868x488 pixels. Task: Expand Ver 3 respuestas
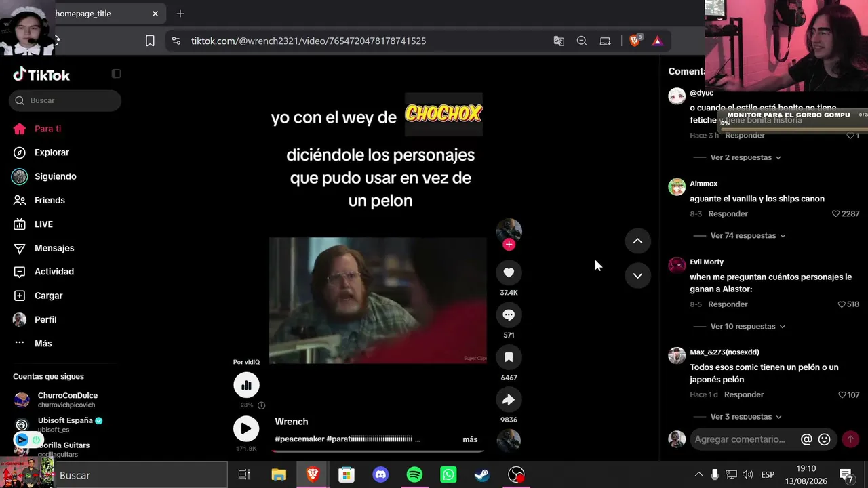tap(745, 417)
